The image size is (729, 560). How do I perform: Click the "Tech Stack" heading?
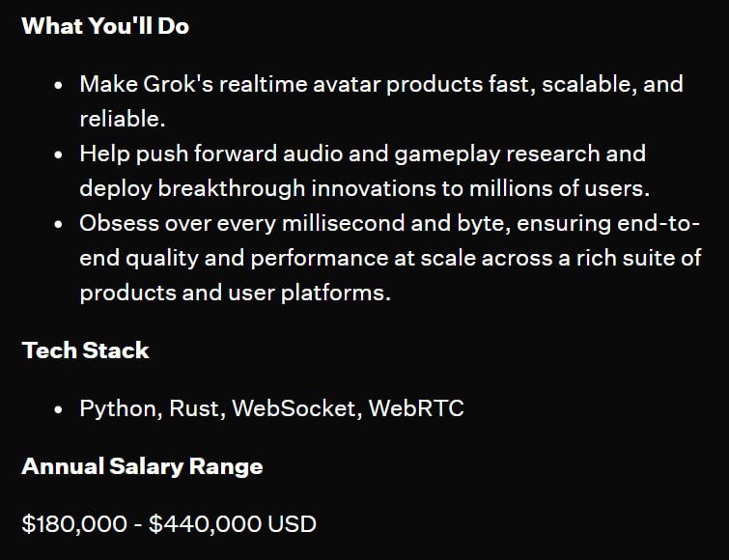click(85, 350)
